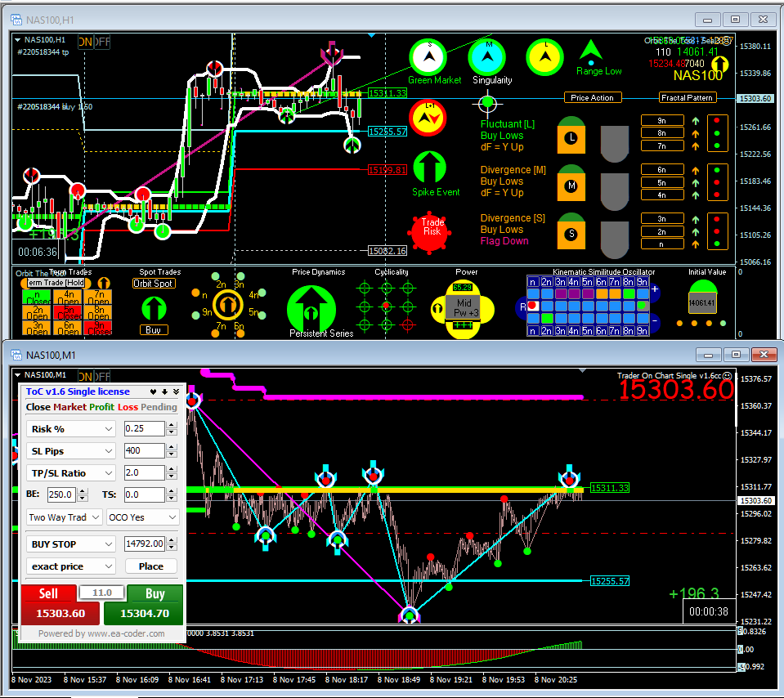Click the Singularity M compass icon
Screen dimensions: 784x698
click(x=487, y=57)
